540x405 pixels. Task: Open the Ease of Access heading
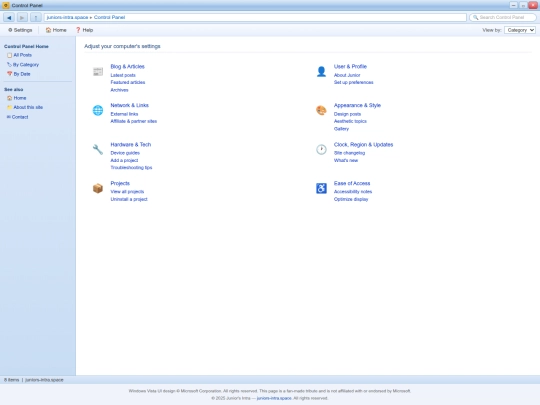pyautogui.click(x=352, y=183)
